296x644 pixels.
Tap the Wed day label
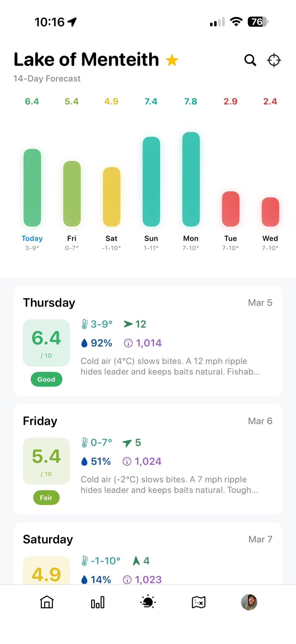point(270,238)
